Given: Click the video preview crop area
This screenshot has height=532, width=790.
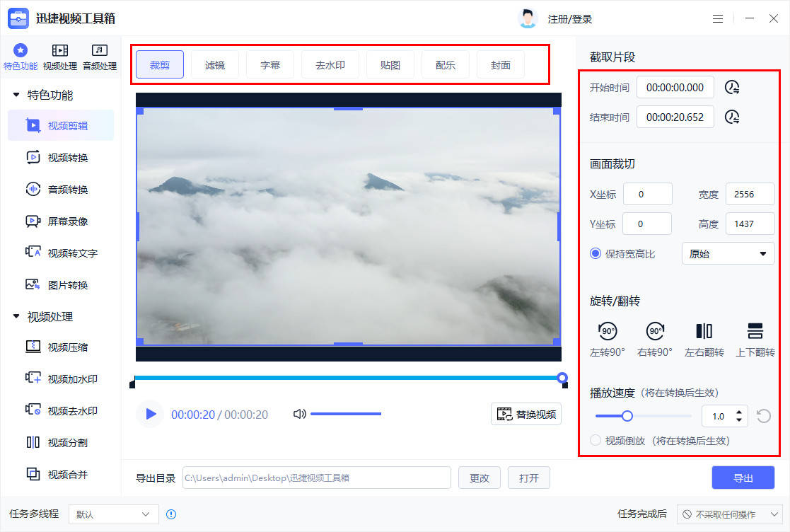Looking at the screenshot, I should point(348,226).
